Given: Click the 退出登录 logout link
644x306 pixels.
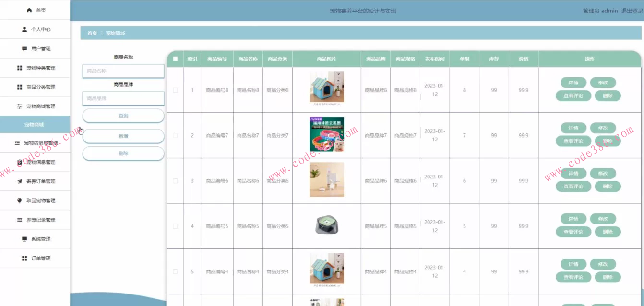Looking at the screenshot, I should 632,11.
